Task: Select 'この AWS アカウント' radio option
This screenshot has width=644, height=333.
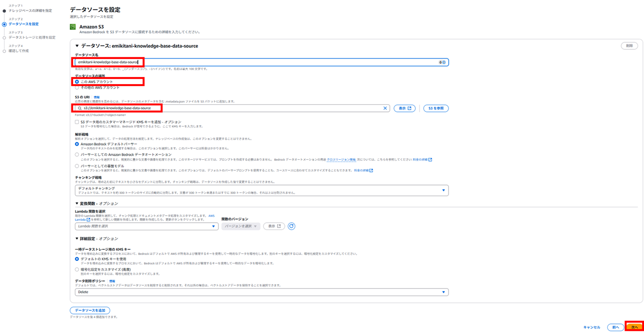Action: point(77,82)
